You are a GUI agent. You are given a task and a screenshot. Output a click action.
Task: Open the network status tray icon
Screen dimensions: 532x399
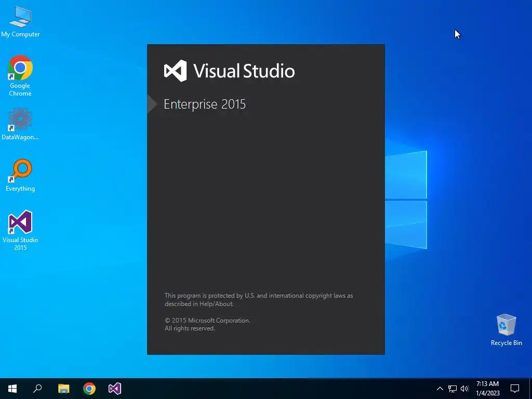pyautogui.click(x=453, y=389)
